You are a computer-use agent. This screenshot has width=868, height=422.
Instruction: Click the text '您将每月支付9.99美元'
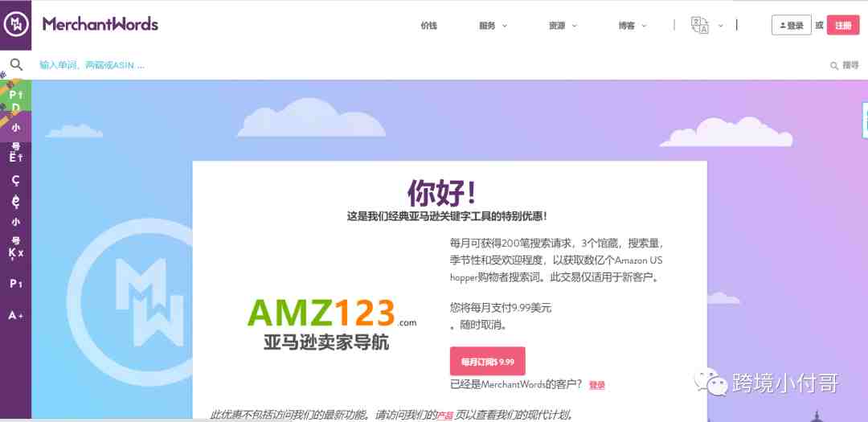click(x=501, y=307)
